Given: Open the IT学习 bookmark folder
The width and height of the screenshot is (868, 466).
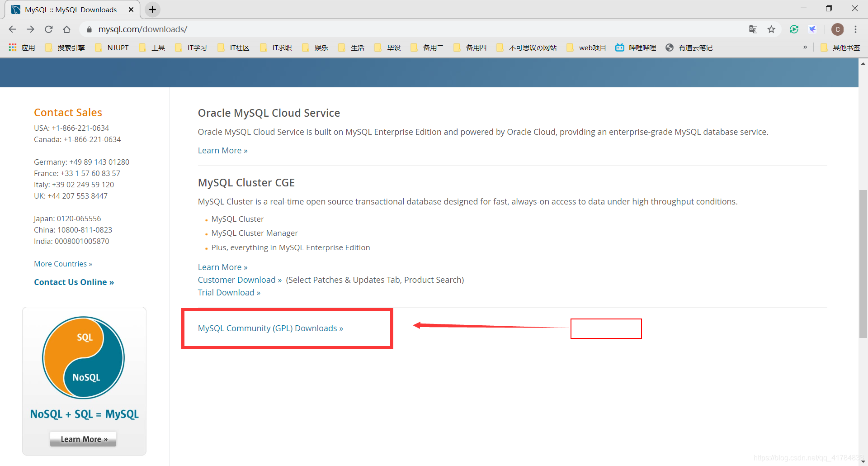Looking at the screenshot, I should [x=191, y=48].
